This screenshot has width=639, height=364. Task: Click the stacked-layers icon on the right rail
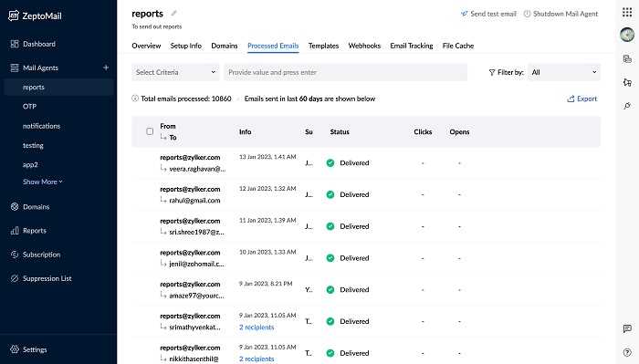coord(627,59)
